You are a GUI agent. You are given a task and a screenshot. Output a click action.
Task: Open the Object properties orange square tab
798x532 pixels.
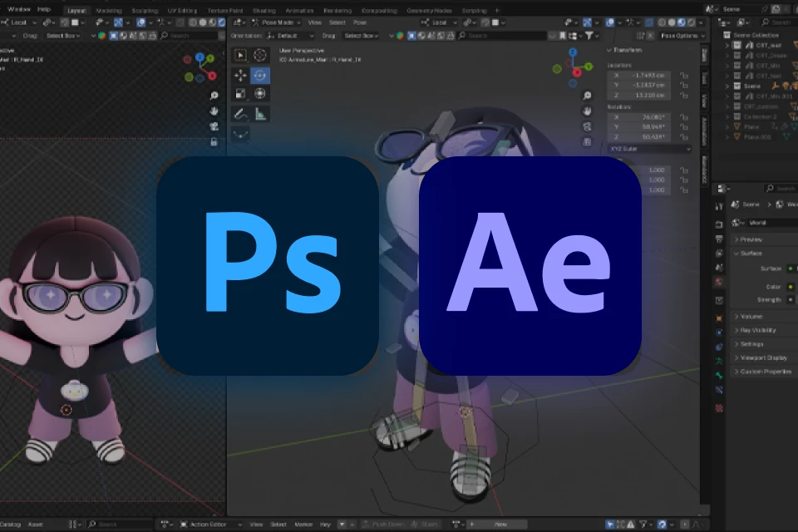tap(719, 318)
